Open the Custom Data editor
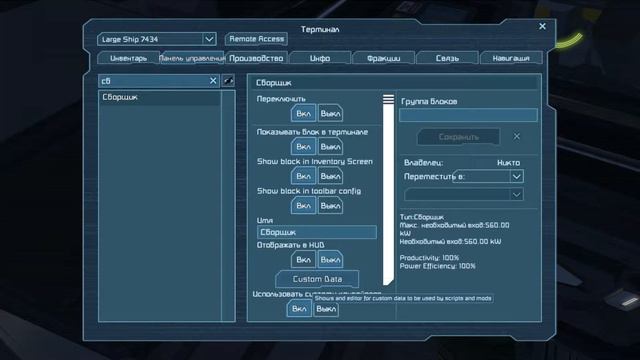Image resolution: width=640 pixels, height=360 pixels. (x=317, y=279)
